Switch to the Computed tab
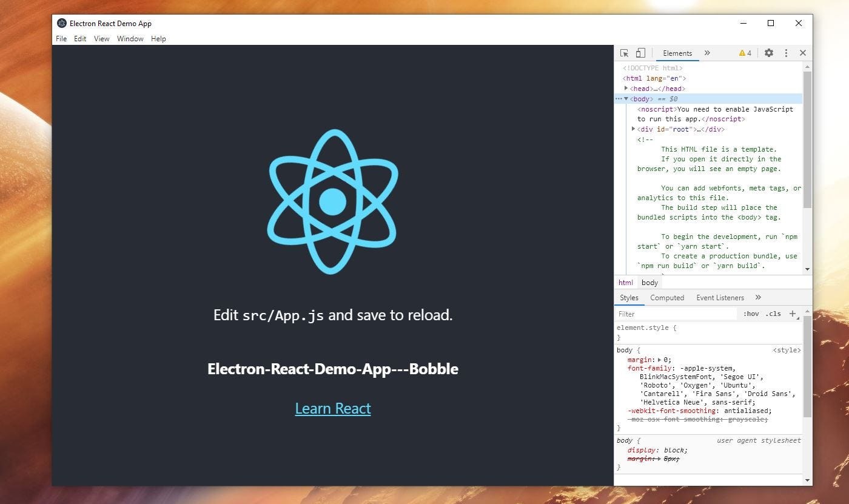 pyautogui.click(x=667, y=297)
